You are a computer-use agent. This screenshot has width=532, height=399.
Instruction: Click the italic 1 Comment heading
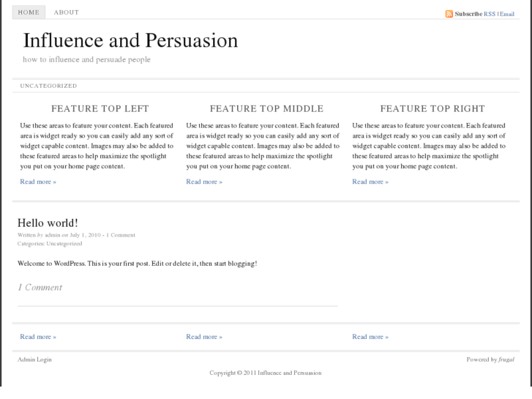(40, 288)
